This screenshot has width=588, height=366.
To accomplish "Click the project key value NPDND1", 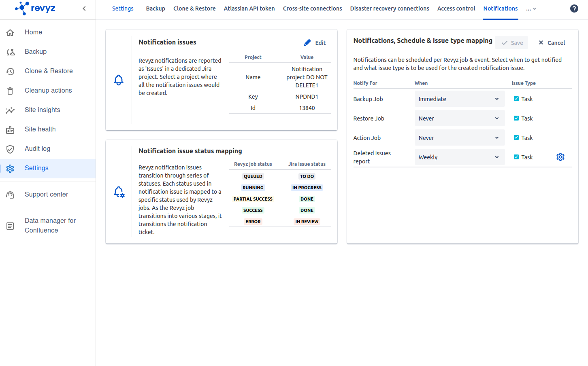I will point(307,97).
